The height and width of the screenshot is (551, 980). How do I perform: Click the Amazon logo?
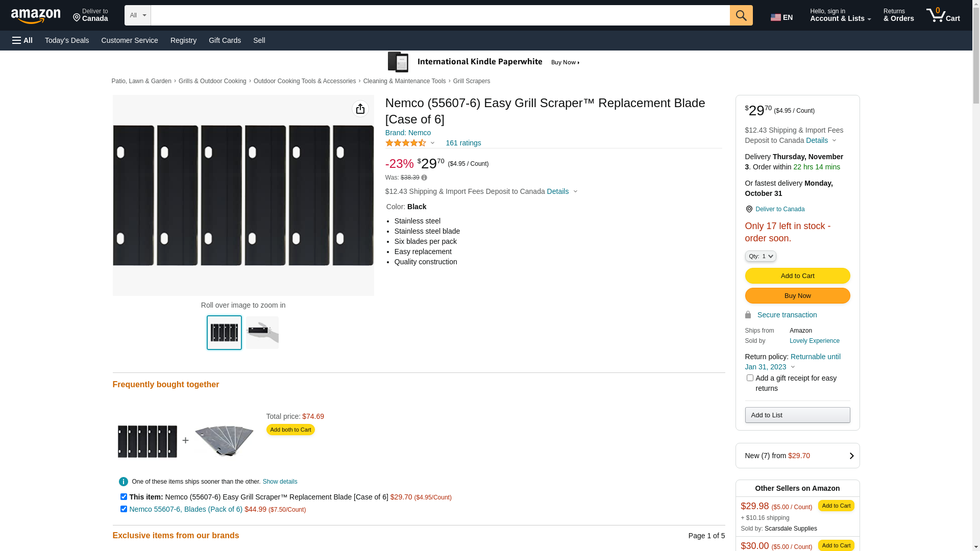36,16
